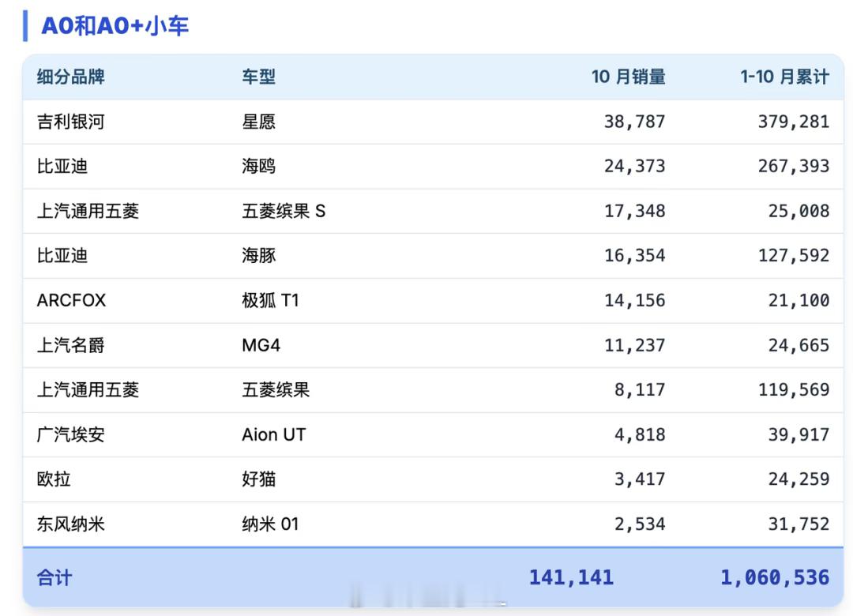The height and width of the screenshot is (616, 853).
Task: Click the cumulative value '24,665'
Action: tap(799, 346)
